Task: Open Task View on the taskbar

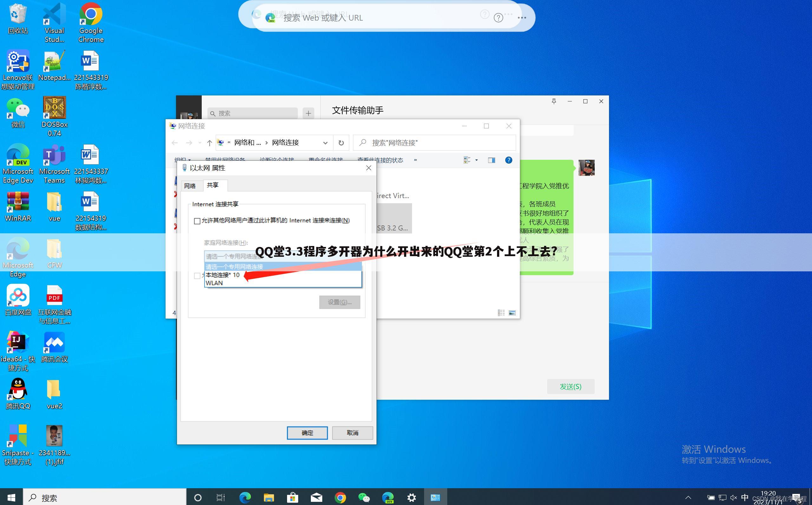Action: pos(220,498)
